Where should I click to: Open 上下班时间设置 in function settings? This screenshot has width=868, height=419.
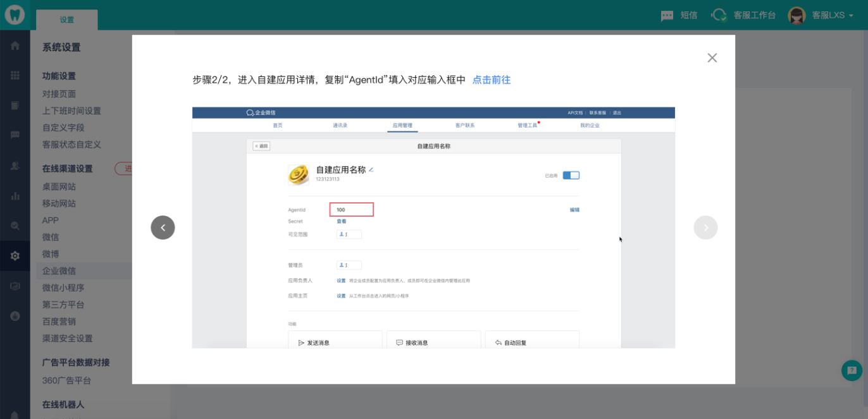[x=71, y=111]
